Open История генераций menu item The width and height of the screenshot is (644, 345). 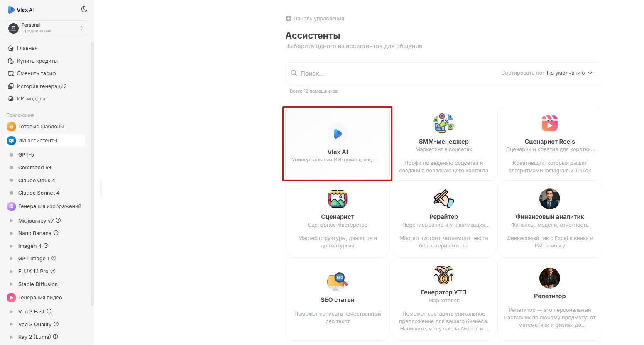(42, 86)
